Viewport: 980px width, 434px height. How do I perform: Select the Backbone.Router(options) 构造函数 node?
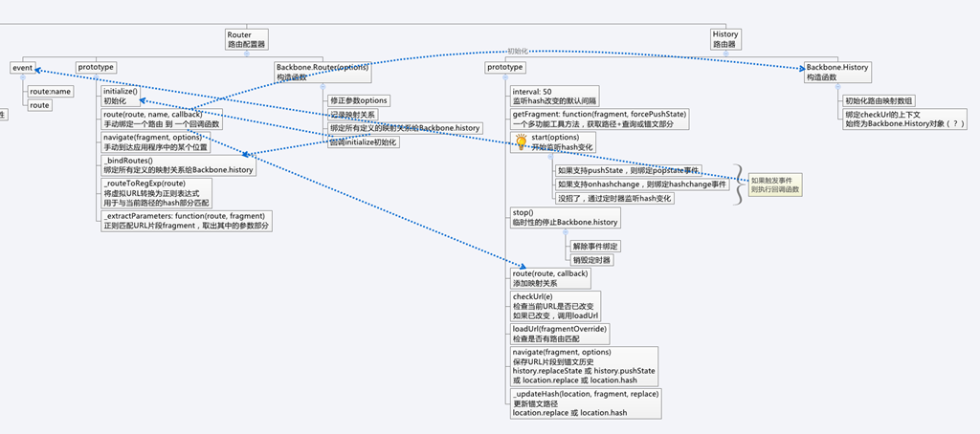pos(323,72)
